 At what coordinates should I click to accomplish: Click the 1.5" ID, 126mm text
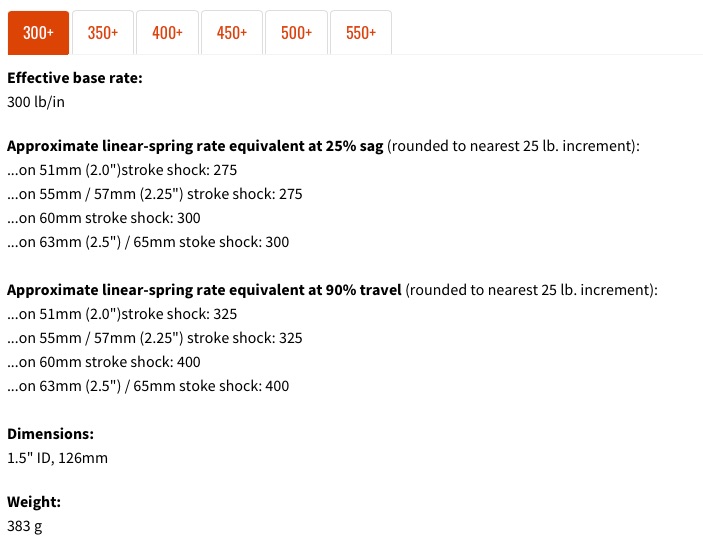pos(57,458)
